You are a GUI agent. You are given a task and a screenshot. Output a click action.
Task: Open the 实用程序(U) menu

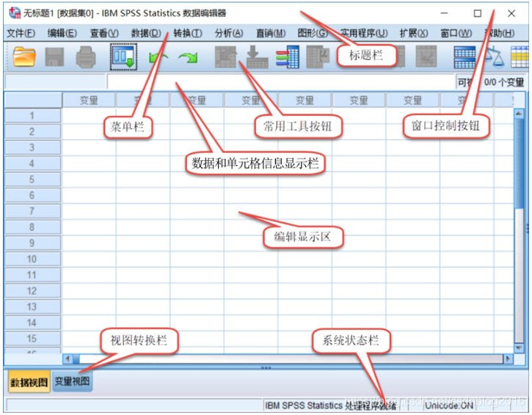364,33
